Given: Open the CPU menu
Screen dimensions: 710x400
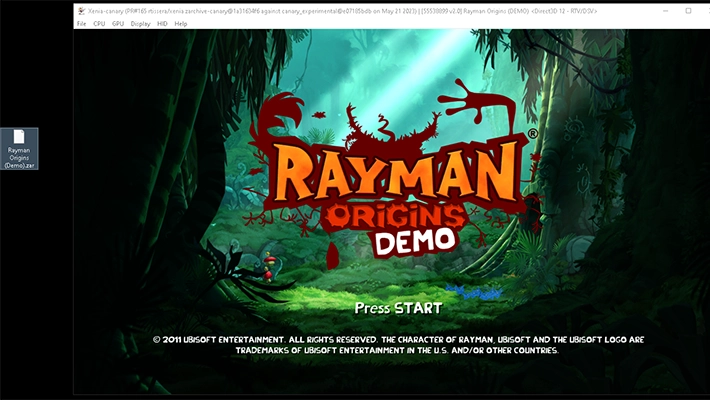Looking at the screenshot, I should point(99,24).
